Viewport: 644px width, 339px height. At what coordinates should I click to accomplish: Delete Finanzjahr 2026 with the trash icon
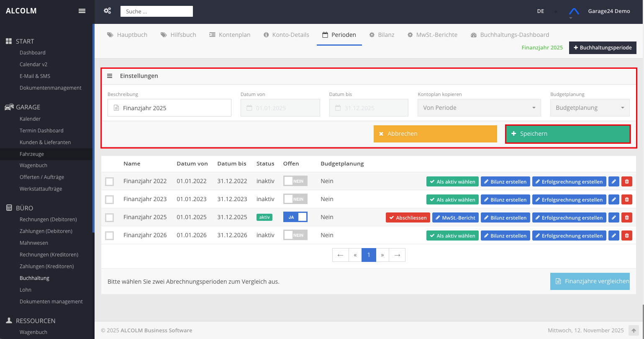click(x=626, y=235)
